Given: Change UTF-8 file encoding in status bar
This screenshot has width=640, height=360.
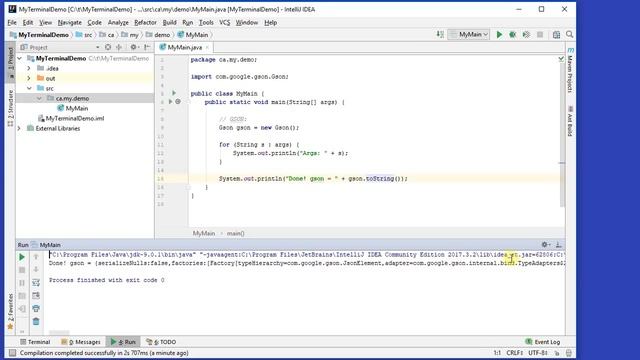Looking at the screenshot, I should coord(538,353).
